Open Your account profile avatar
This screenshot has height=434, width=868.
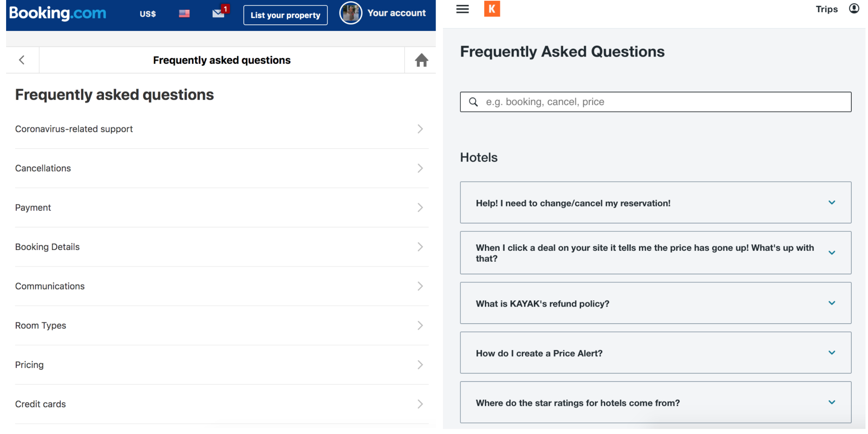(x=350, y=13)
